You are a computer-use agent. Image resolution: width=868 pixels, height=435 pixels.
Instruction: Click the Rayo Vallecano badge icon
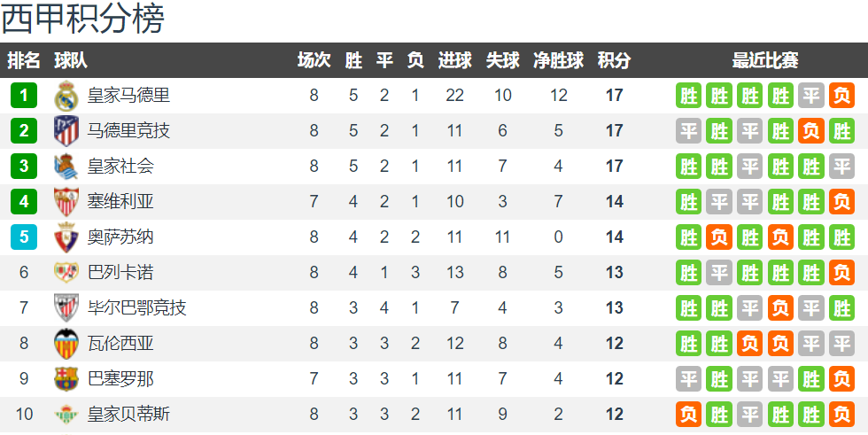tap(66, 272)
